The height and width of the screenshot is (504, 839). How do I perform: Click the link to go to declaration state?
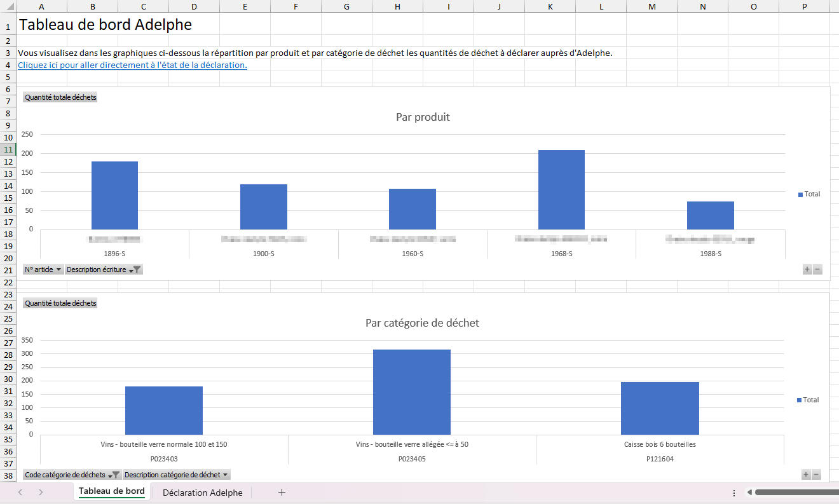click(x=132, y=65)
